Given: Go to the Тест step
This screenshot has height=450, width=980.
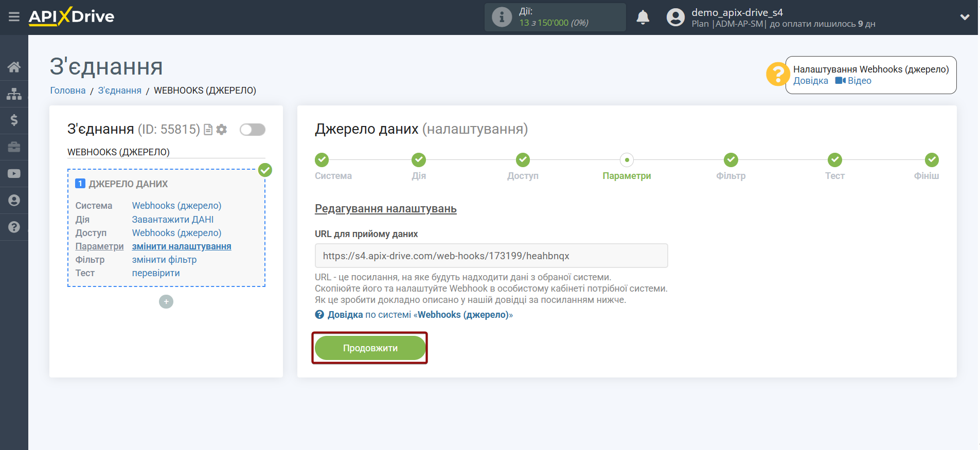Looking at the screenshot, I should [x=834, y=160].
